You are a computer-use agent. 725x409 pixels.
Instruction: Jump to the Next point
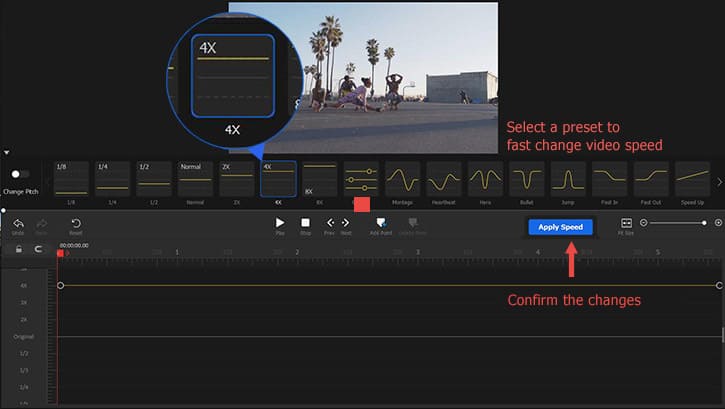(346, 223)
